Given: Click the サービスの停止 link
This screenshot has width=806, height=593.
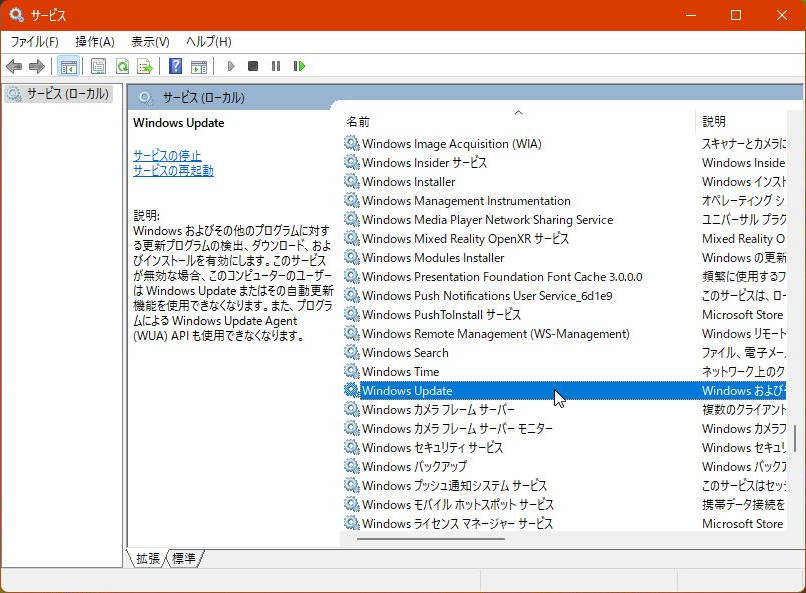Looking at the screenshot, I should point(167,155).
